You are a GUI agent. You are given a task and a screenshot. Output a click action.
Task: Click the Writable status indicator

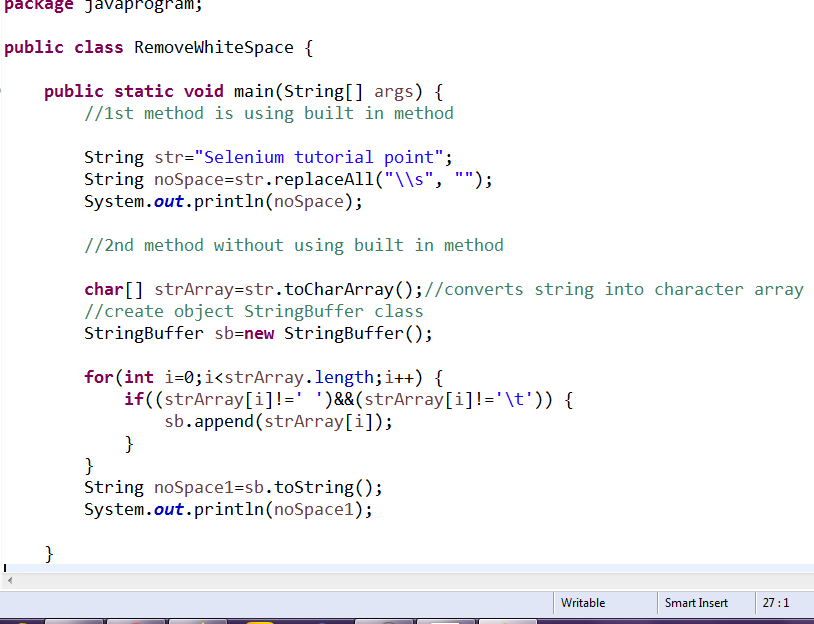[x=585, y=603]
